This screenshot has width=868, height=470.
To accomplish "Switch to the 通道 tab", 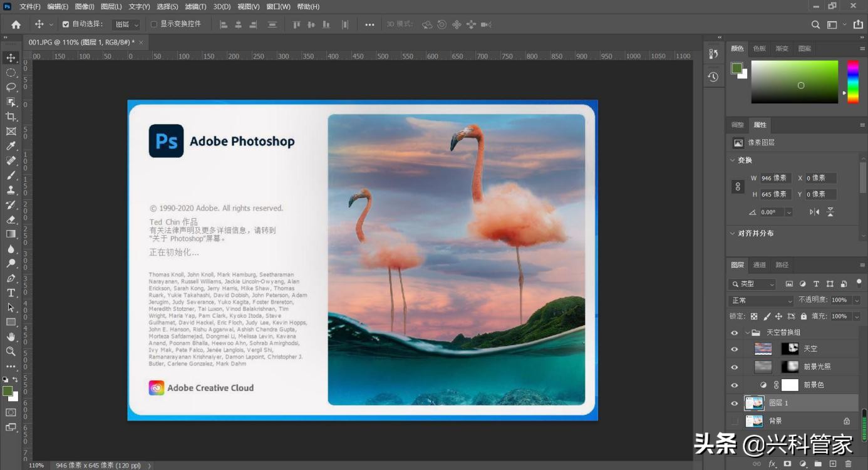I will click(760, 265).
